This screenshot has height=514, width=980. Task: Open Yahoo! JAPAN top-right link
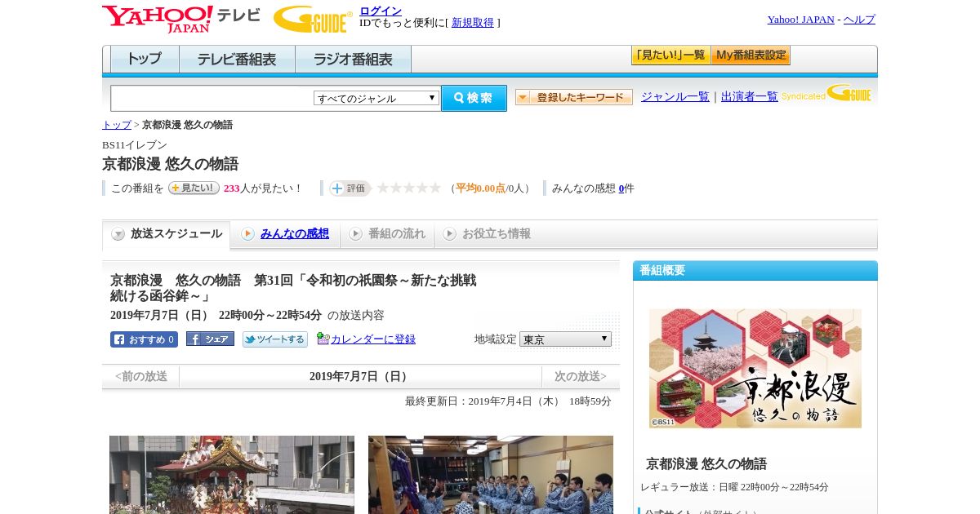point(800,20)
